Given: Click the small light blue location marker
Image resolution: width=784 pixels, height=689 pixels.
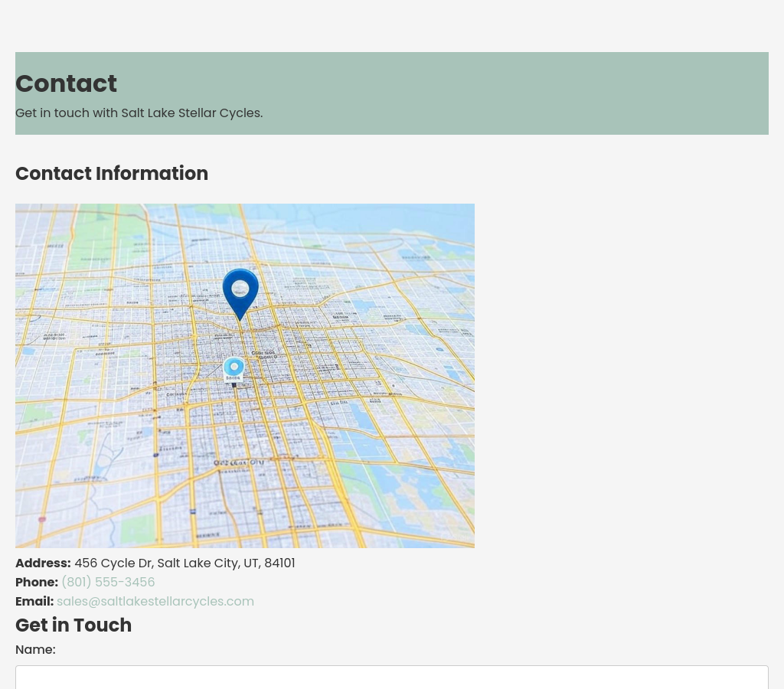Looking at the screenshot, I should (234, 369).
